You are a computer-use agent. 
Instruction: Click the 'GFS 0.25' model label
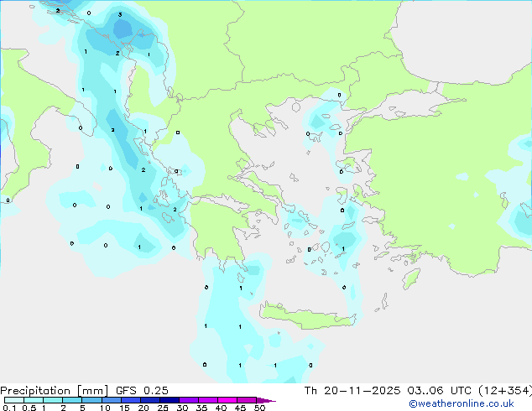[x=142, y=391]
